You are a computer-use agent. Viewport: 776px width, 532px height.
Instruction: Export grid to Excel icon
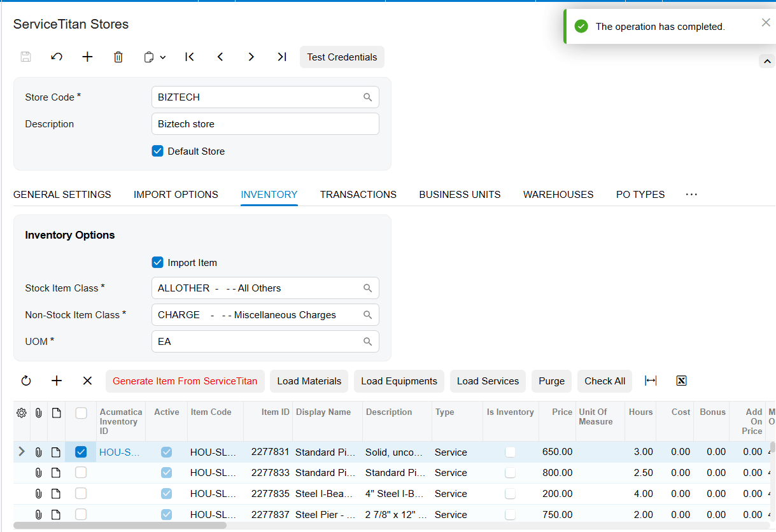(681, 381)
